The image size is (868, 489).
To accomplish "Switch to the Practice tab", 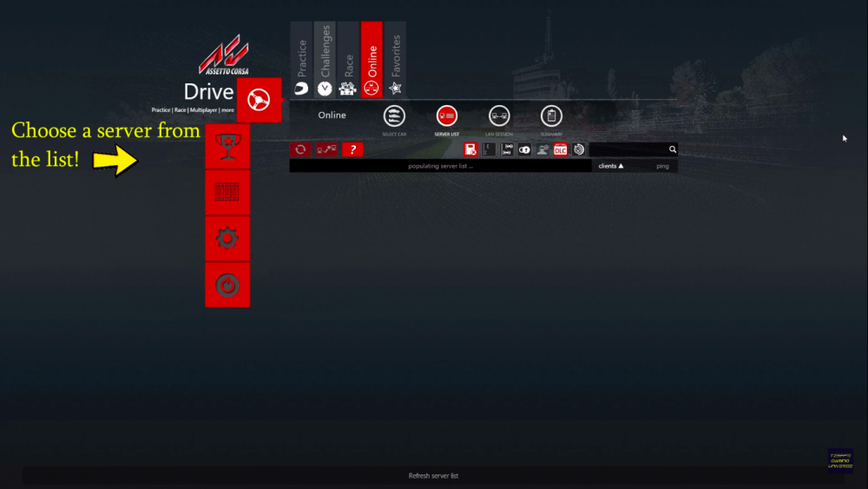I will [x=302, y=60].
